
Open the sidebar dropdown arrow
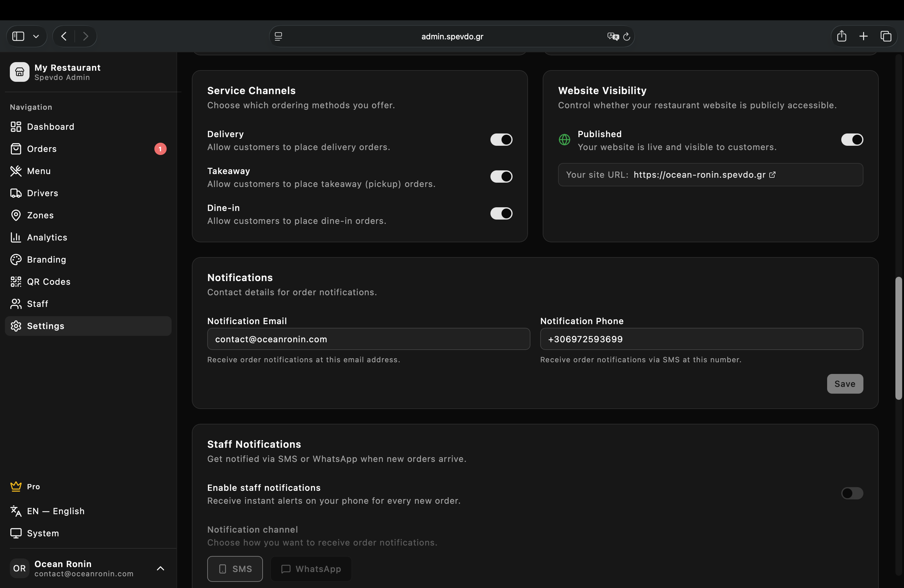36,36
